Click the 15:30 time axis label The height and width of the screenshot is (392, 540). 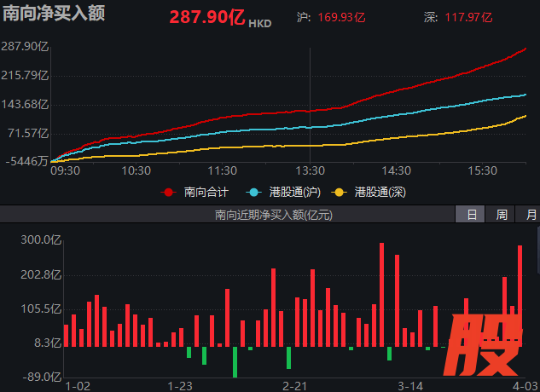point(482,170)
